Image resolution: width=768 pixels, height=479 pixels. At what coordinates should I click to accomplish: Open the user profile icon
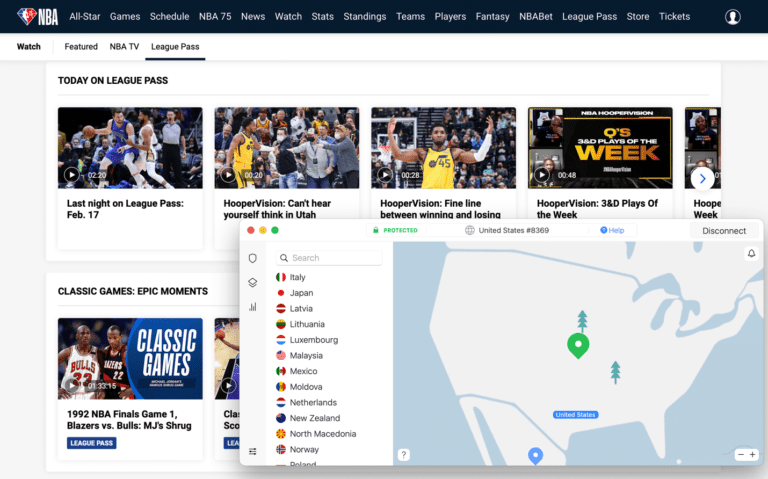pos(732,17)
